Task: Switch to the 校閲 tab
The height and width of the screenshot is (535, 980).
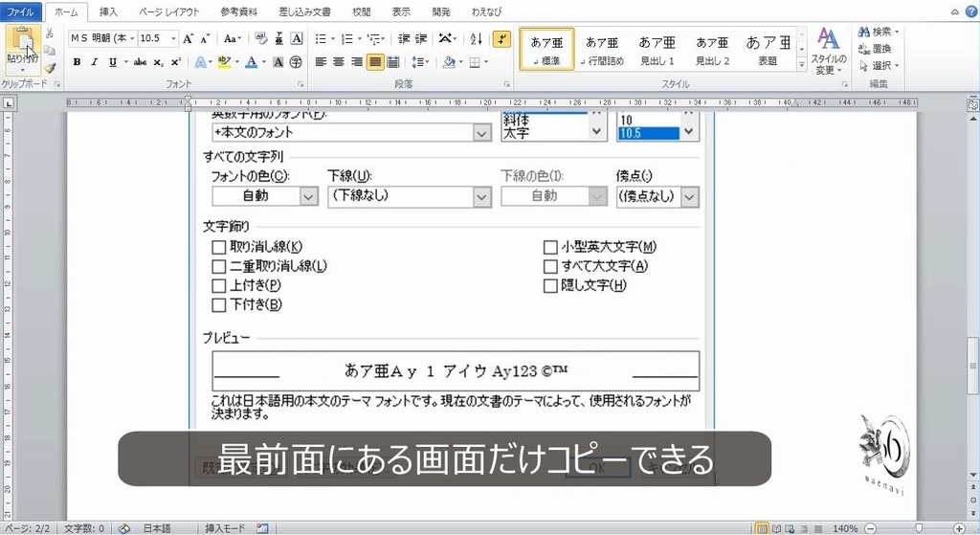Action: 361,11
